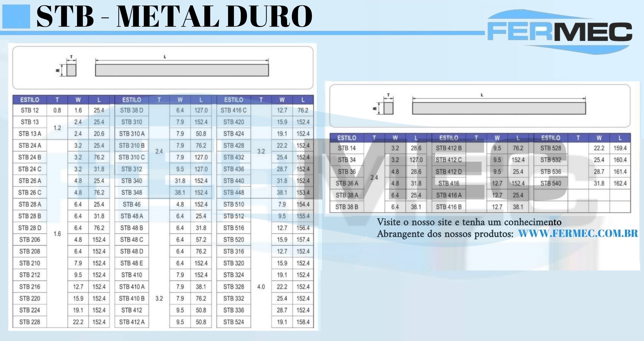Click the STB - METAL DURO heading
This screenshot has height=341, width=644.
point(174,16)
